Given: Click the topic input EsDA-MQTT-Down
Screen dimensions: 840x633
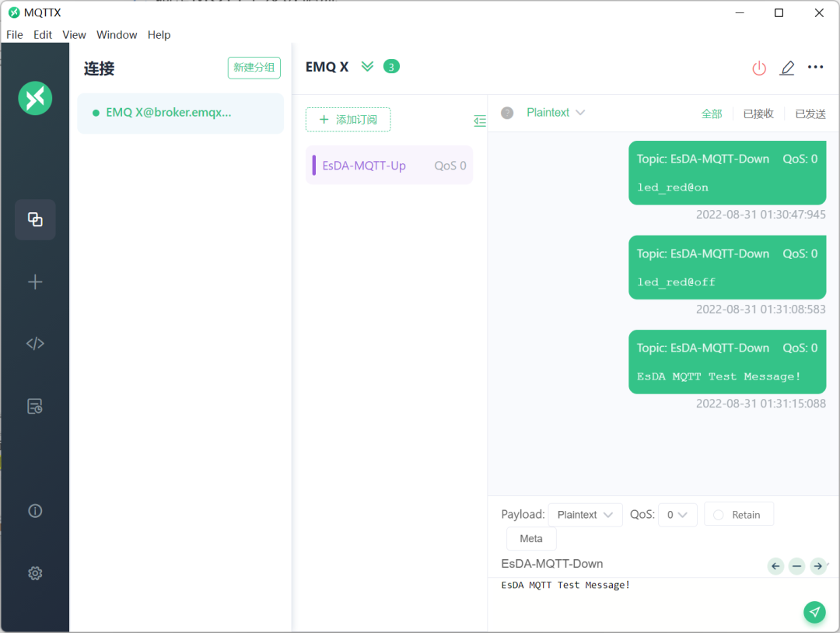Looking at the screenshot, I should (x=632, y=563).
